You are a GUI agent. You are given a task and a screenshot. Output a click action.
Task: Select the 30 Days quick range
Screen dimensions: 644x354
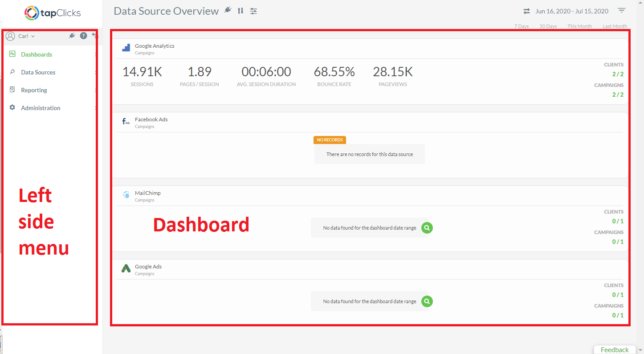tap(548, 26)
